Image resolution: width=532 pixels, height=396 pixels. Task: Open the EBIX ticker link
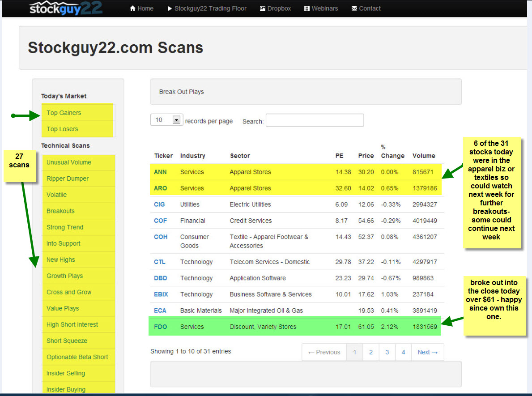click(161, 294)
